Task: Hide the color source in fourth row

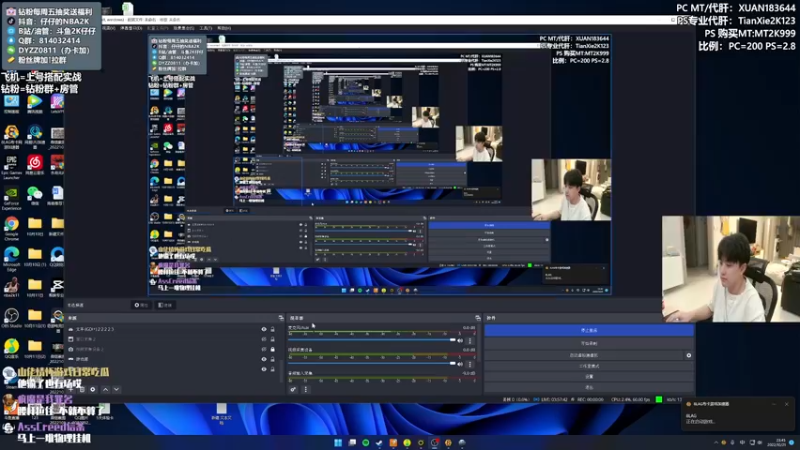Action: [x=264, y=359]
